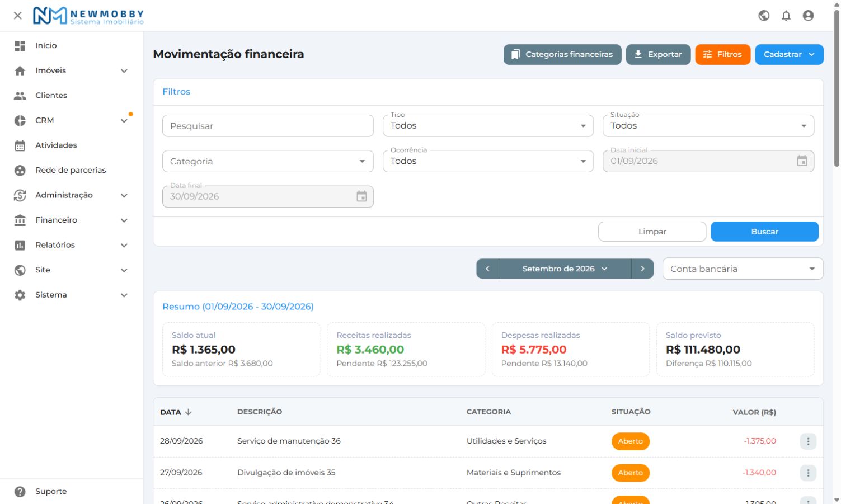Expand the Imóveis sidebar menu
Screen dimensions: 841x504
72,70
